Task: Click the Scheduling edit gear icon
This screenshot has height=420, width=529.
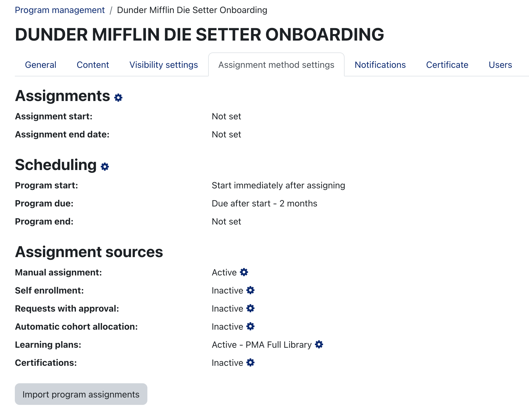Action: [105, 167]
